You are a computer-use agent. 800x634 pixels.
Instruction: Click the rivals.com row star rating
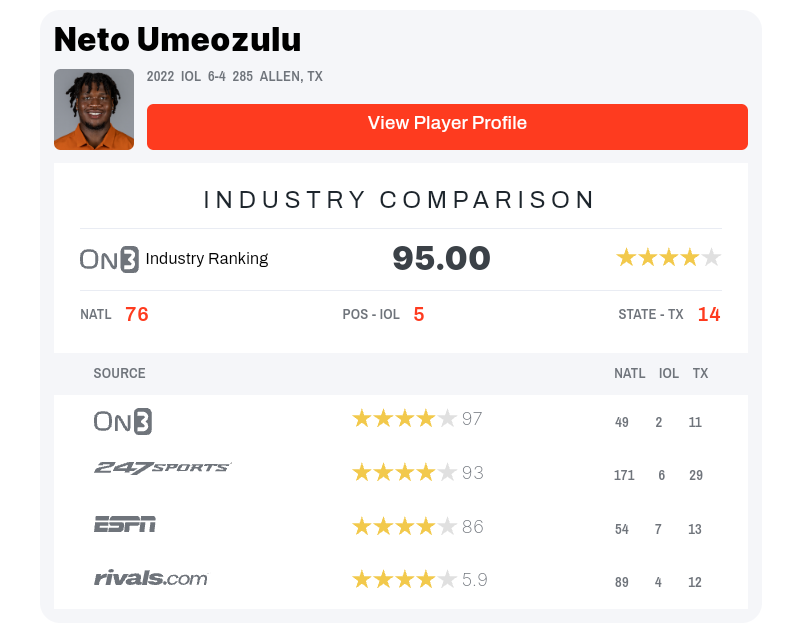pyautogui.click(x=404, y=579)
